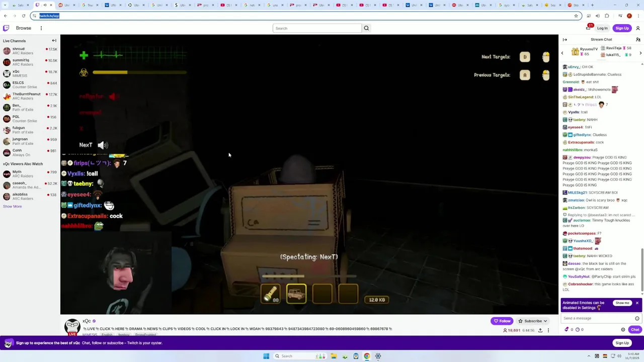Share the xQc stream
Screen dimensions: 644x362
[x=540, y=330]
